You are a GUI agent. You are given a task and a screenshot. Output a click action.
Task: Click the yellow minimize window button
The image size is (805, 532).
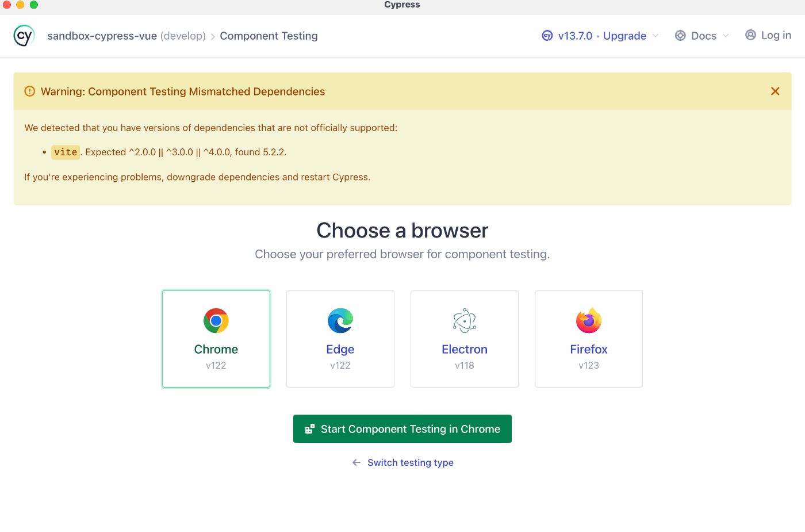pos(20,5)
